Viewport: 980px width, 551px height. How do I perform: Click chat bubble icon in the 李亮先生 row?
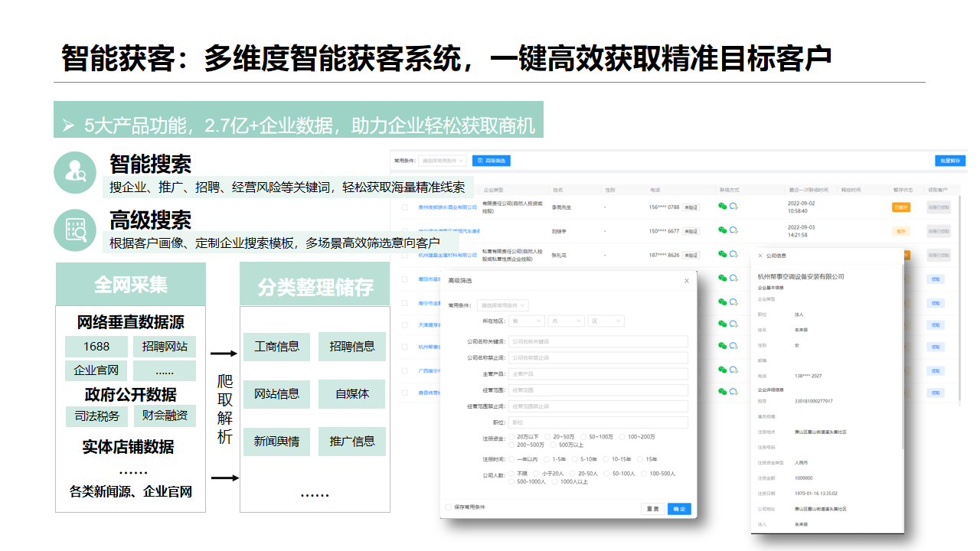(x=733, y=206)
